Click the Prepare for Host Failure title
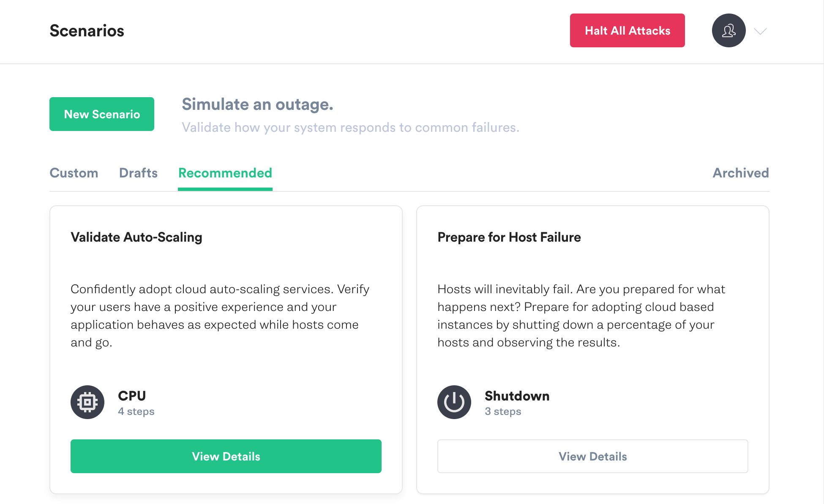824x504 pixels. tap(509, 237)
